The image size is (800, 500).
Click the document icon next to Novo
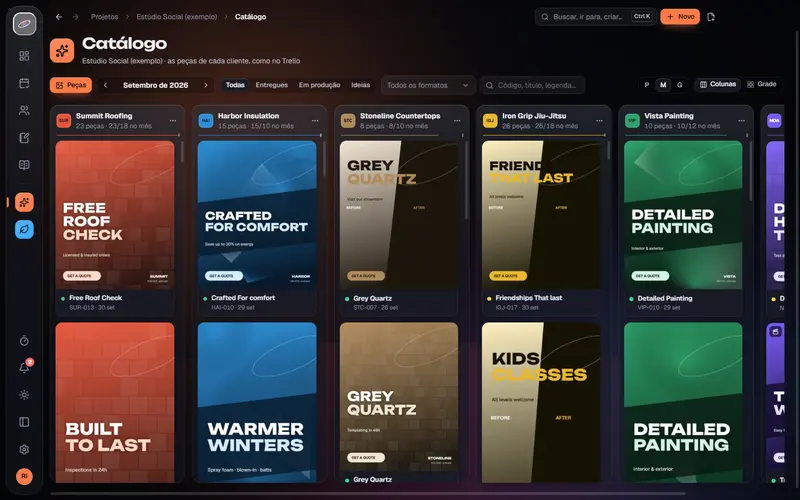coord(711,17)
